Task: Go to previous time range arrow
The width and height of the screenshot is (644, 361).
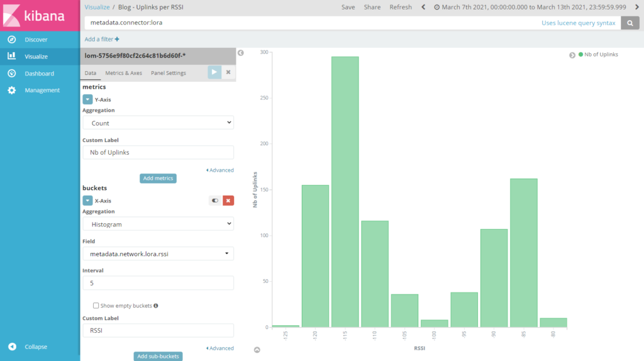Action: click(x=423, y=7)
